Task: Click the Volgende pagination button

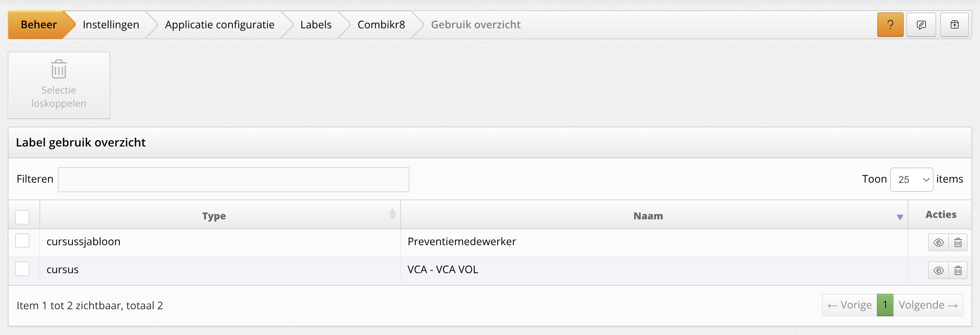Action: point(927,305)
